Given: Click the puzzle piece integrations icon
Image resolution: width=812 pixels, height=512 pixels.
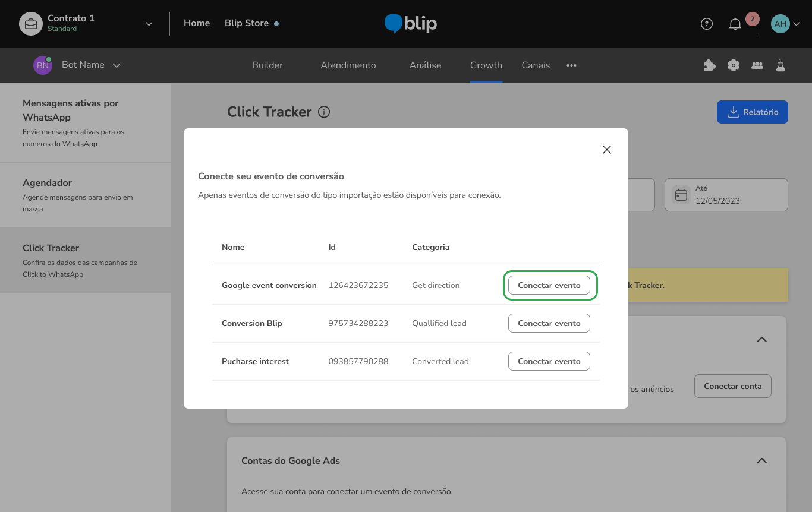Looking at the screenshot, I should click(709, 65).
